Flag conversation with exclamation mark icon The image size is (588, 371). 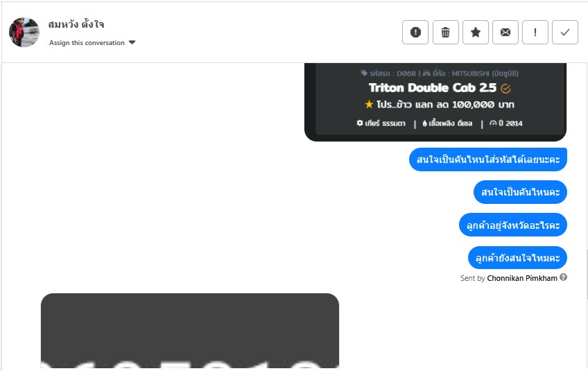(x=535, y=33)
